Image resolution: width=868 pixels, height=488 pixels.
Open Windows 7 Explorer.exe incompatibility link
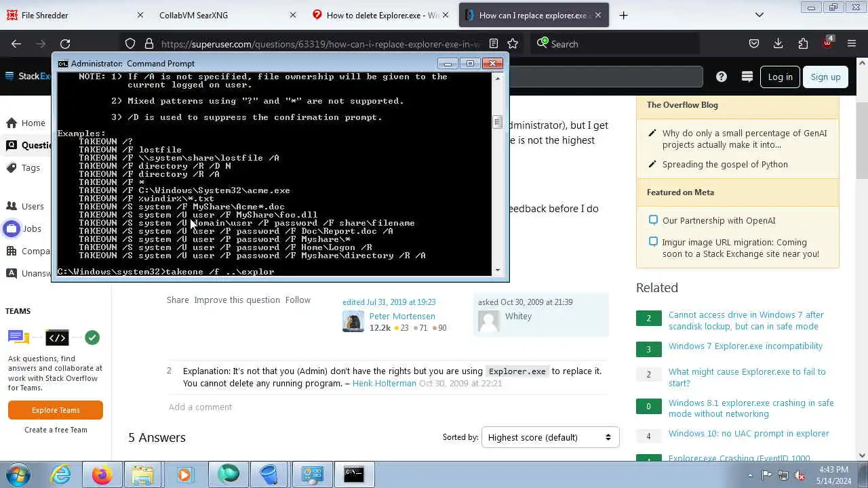pos(745,346)
